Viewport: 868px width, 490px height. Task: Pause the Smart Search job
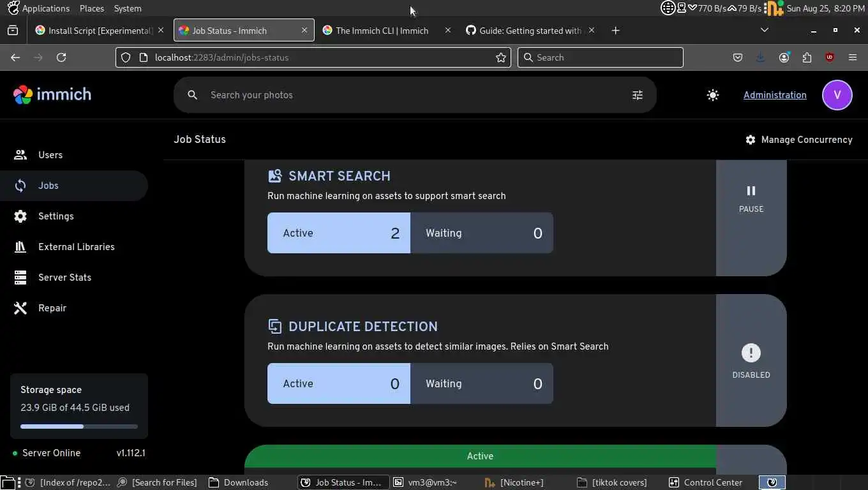[x=751, y=199]
